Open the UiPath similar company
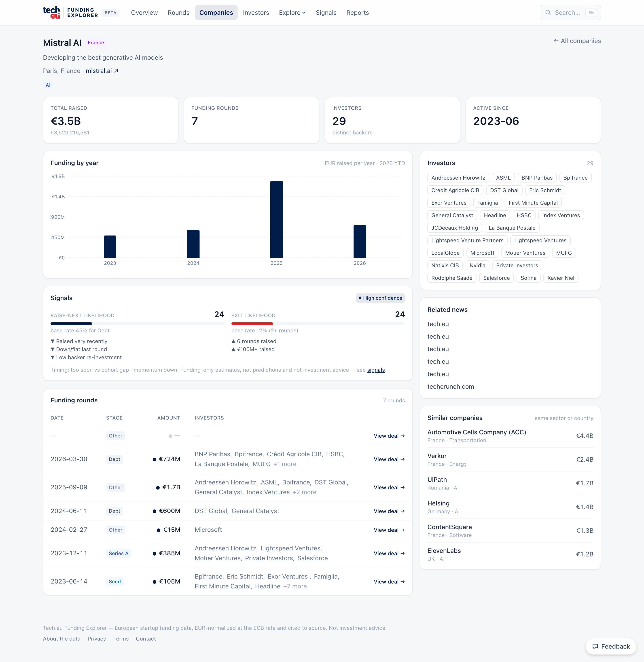 [437, 479]
